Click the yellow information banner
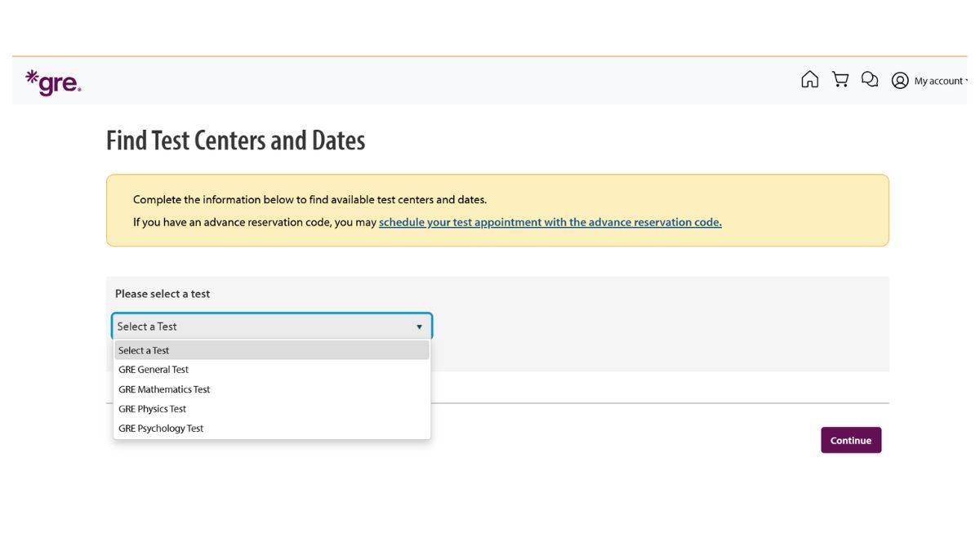The height and width of the screenshot is (551, 980). 498,209
